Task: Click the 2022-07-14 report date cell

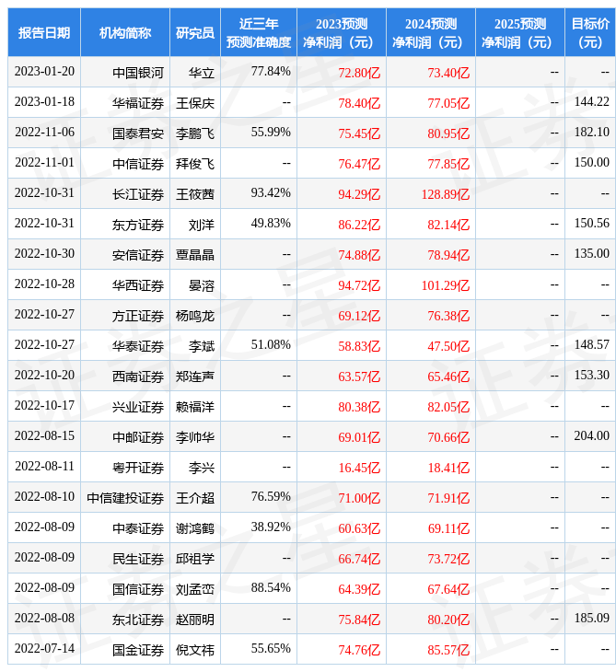Action: tap(44, 650)
